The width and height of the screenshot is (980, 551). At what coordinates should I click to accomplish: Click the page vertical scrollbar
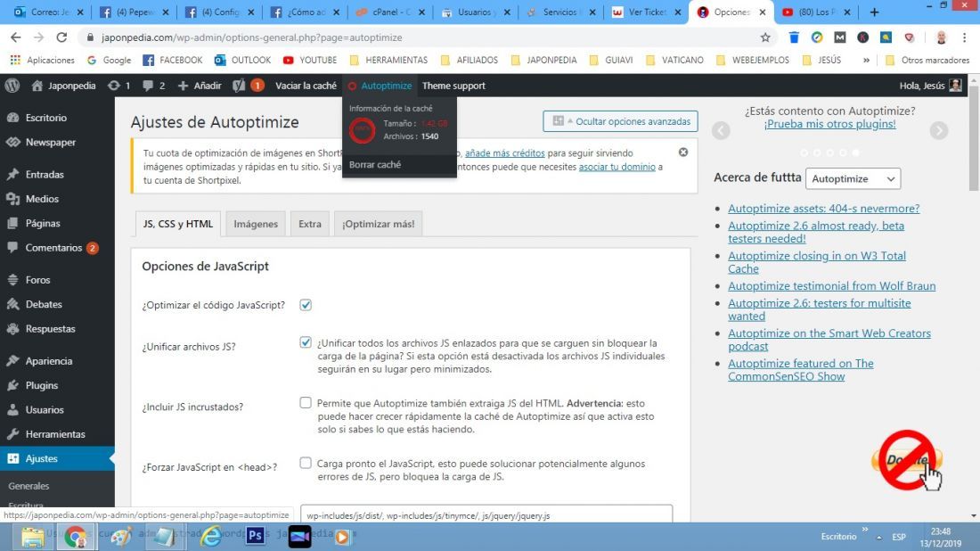click(x=974, y=138)
